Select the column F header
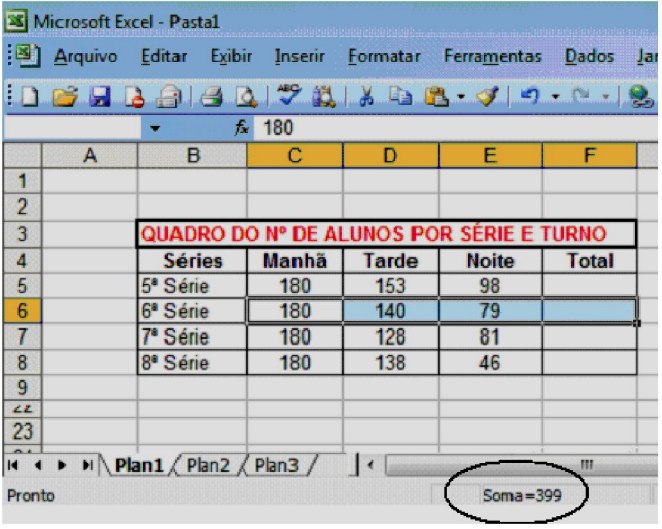662x529 pixels. click(x=589, y=156)
